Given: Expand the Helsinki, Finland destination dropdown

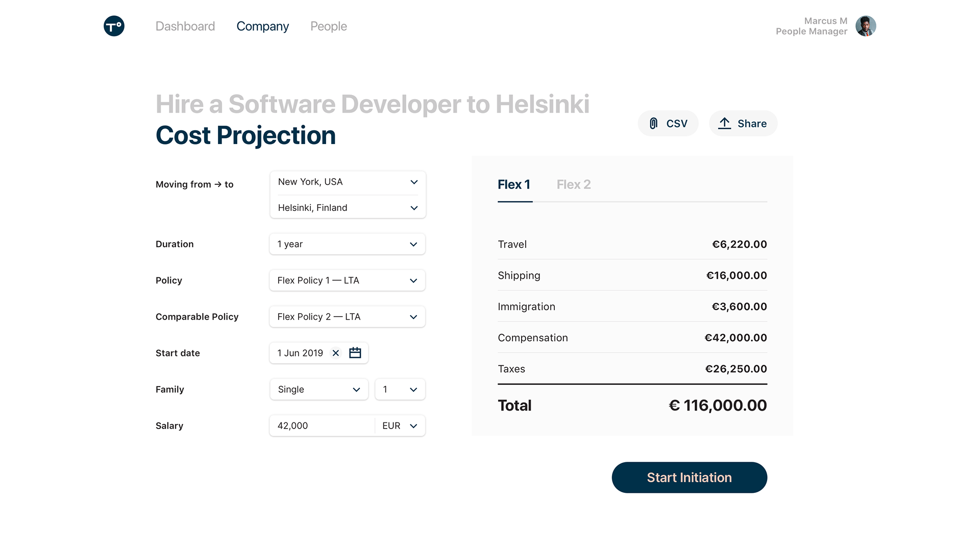Looking at the screenshot, I should [348, 208].
